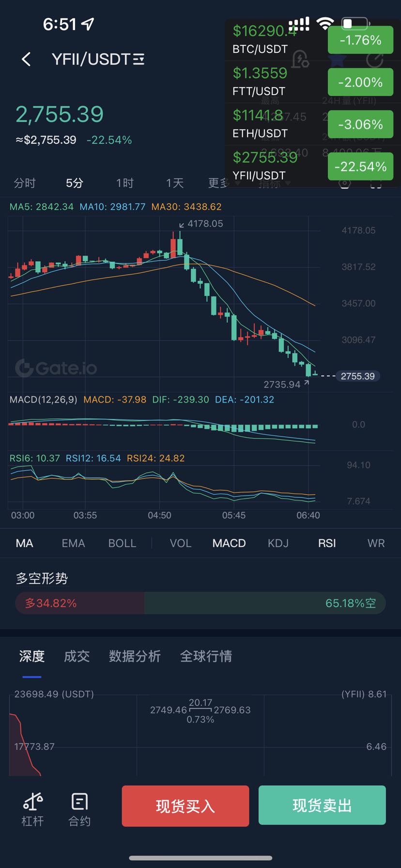Tap the 04:50 time axis label

tap(159, 515)
